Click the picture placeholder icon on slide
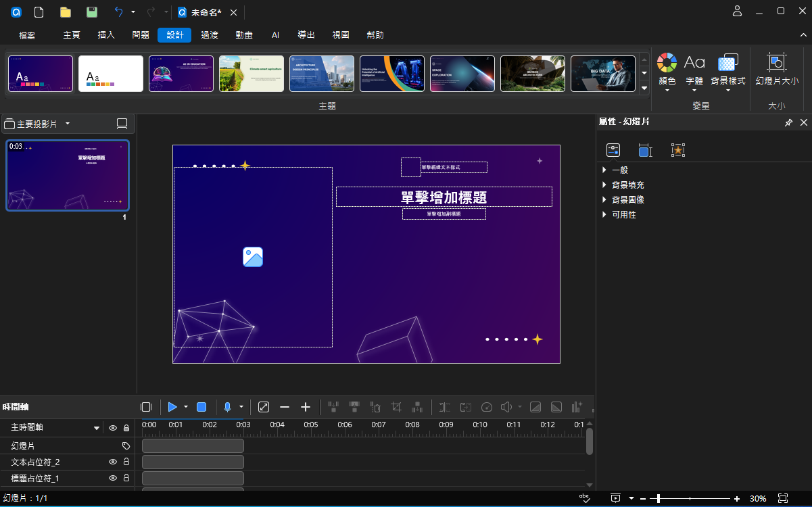 click(253, 257)
